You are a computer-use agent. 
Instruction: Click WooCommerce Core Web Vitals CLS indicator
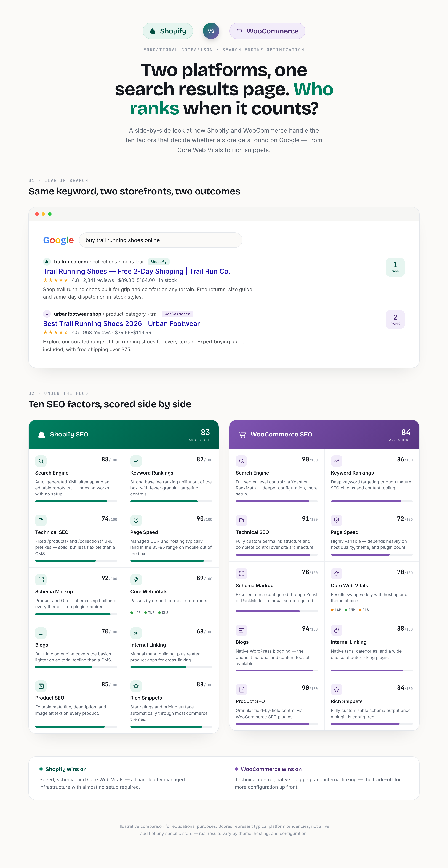[364, 610]
